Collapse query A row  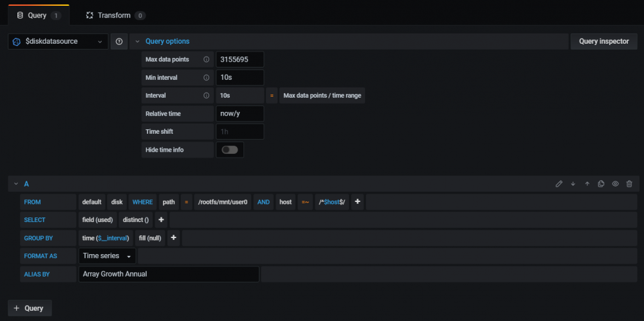click(x=16, y=184)
